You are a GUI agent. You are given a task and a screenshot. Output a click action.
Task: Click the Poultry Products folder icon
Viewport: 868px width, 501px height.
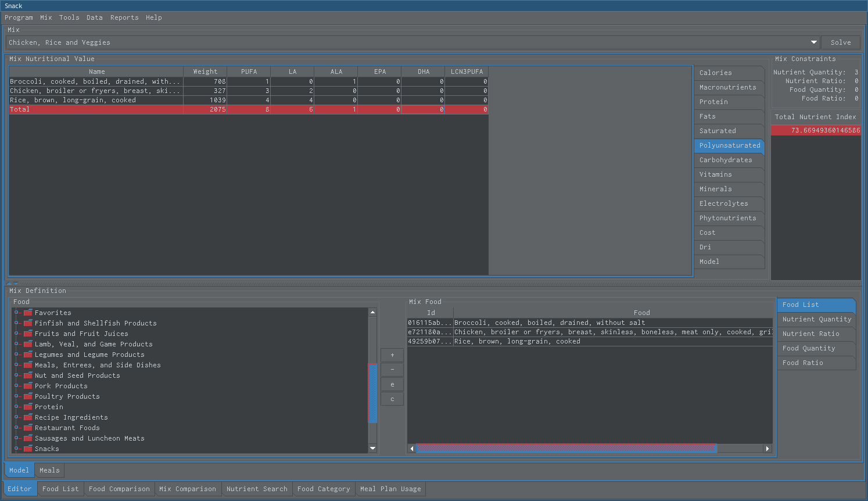click(28, 396)
